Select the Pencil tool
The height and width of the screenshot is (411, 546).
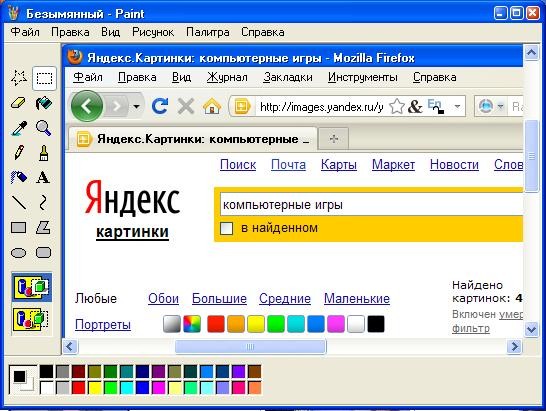pos(19,153)
